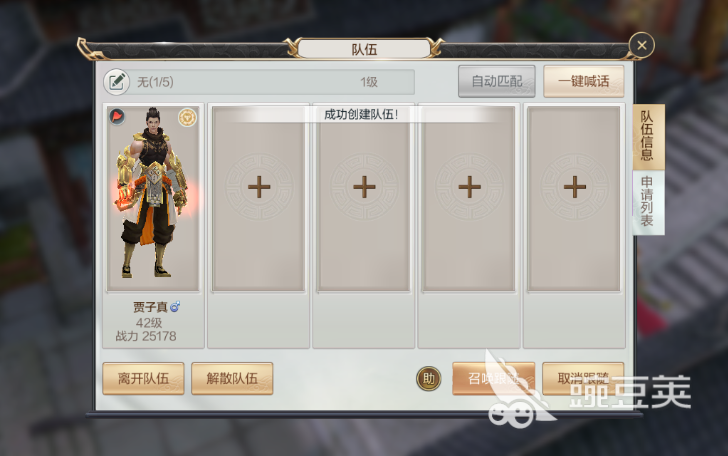The height and width of the screenshot is (456, 728).
Task: Add member in second team slot
Action: pos(259,187)
